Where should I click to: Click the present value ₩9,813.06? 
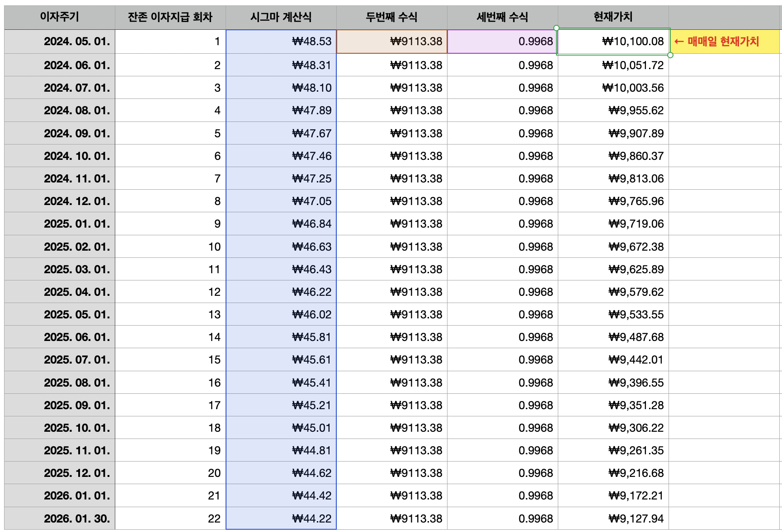click(x=613, y=178)
